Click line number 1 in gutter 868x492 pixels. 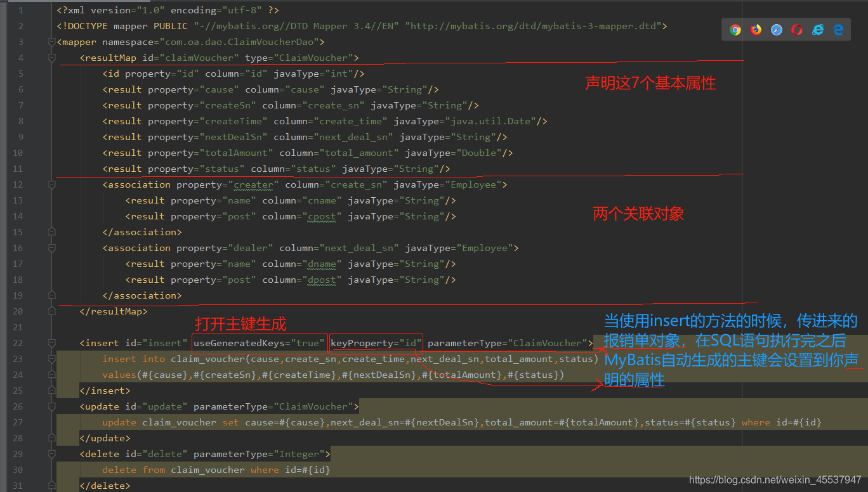20,10
